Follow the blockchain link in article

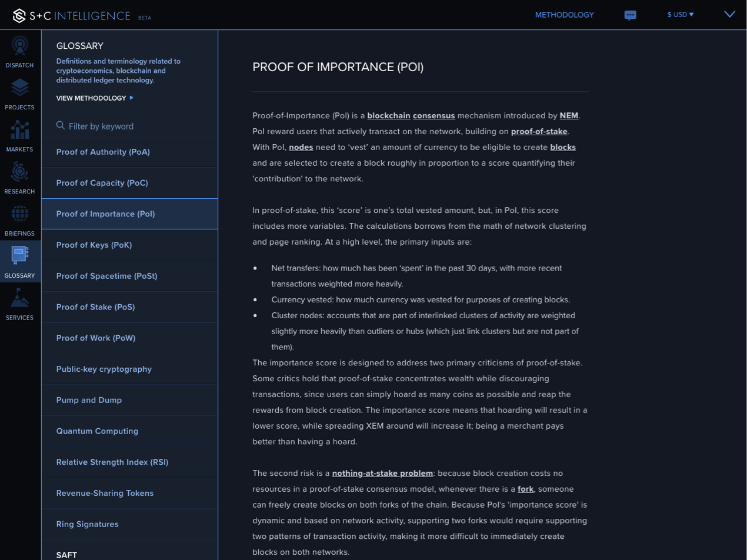(389, 116)
